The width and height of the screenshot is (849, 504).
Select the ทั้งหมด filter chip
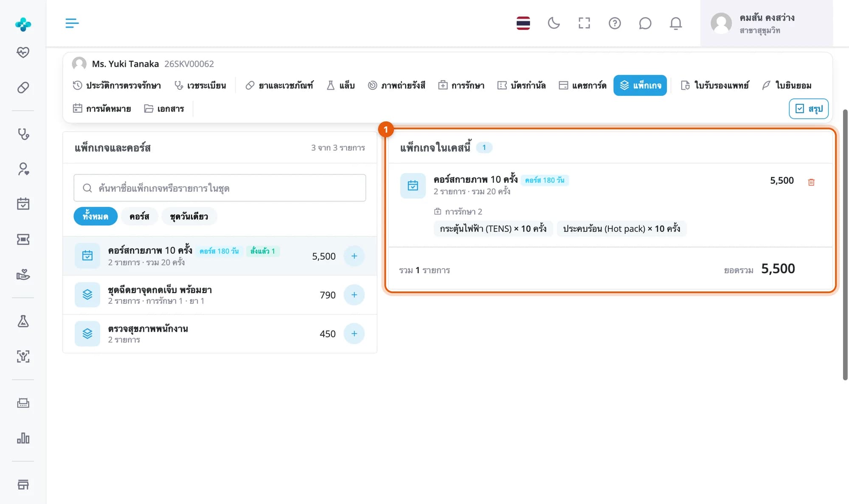coord(96,216)
